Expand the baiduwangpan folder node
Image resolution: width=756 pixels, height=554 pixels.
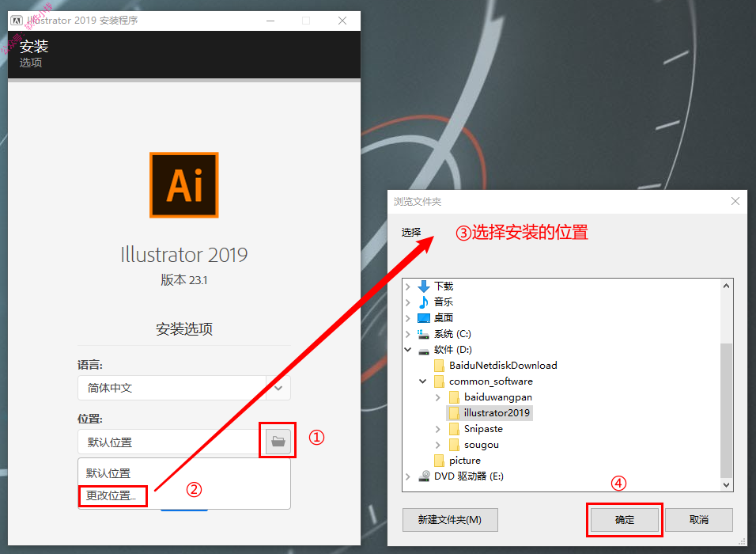coord(438,397)
